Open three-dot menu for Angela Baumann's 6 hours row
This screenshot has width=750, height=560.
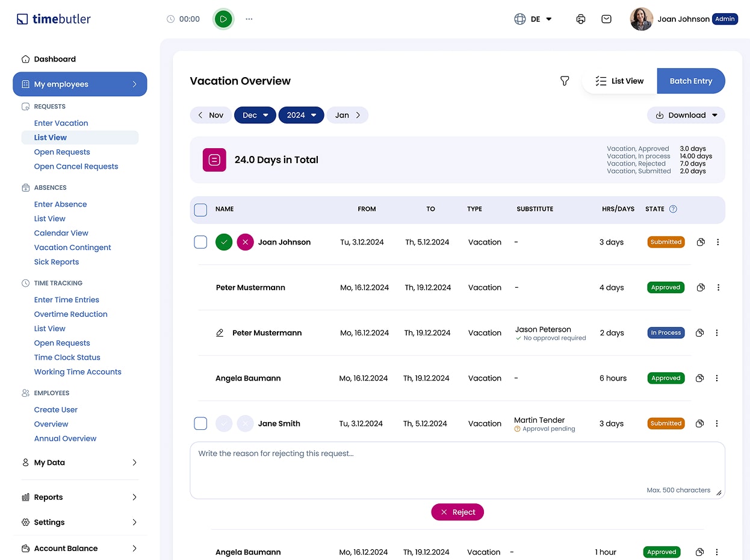click(717, 378)
